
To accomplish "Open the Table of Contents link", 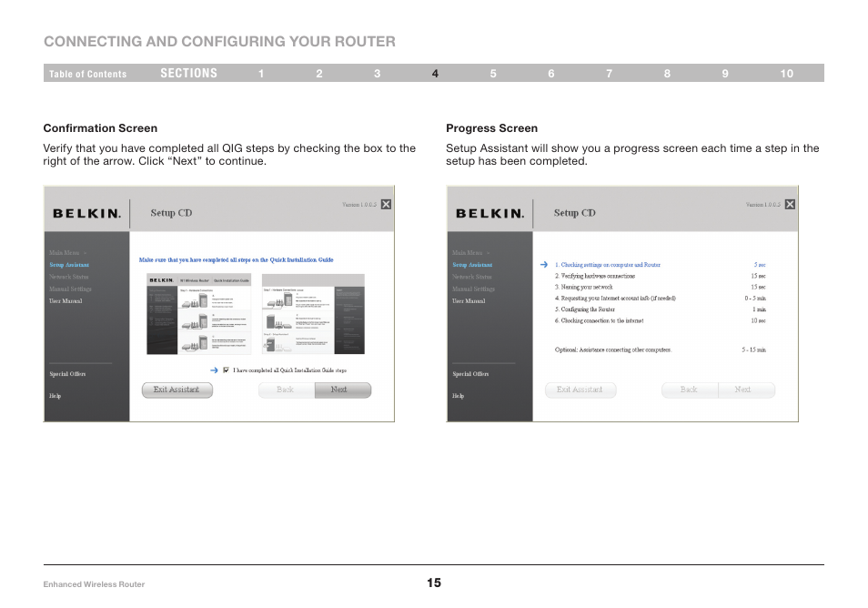I will 87,74.
